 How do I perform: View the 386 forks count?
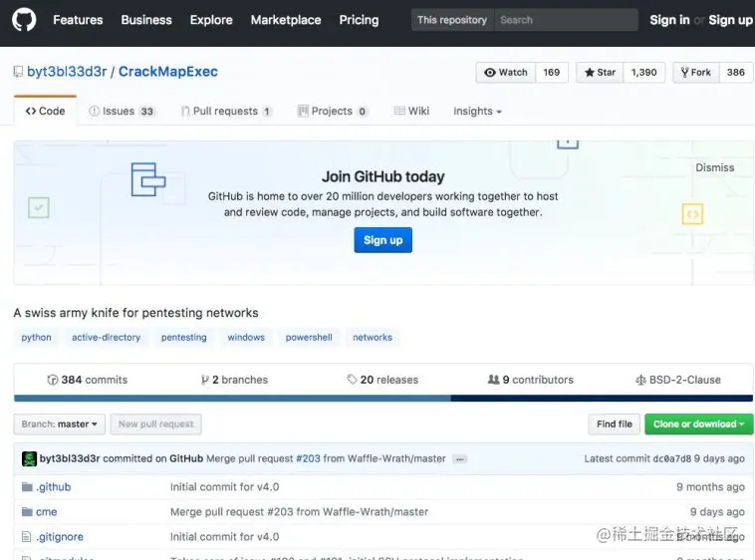coord(736,72)
